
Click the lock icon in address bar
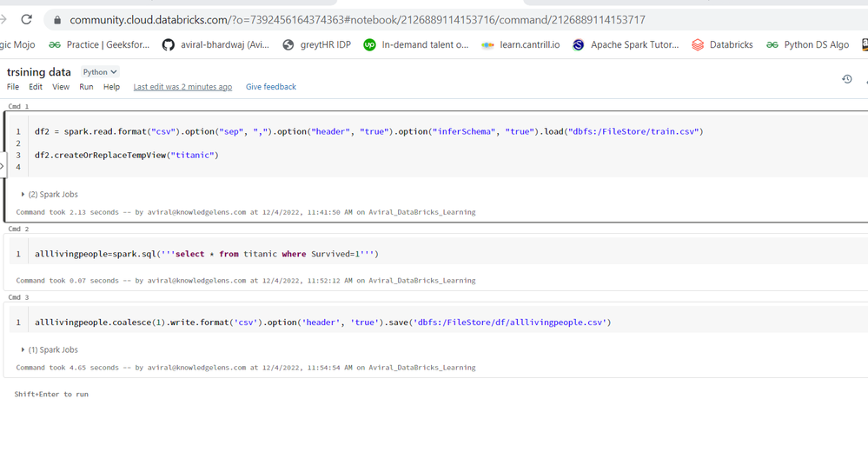[x=57, y=20]
